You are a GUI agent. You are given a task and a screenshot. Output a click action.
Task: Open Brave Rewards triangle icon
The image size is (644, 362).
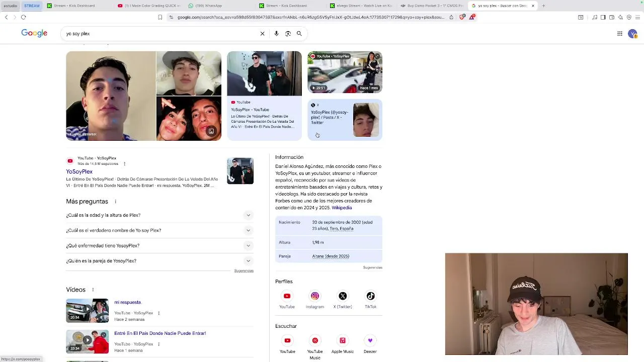472,17
